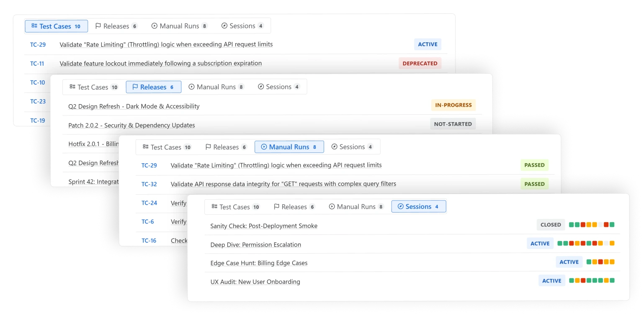The width and height of the screenshot is (644, 316).
Task: Click the CLOSED badge on the Sanity Check session
Action: (551, 225)
